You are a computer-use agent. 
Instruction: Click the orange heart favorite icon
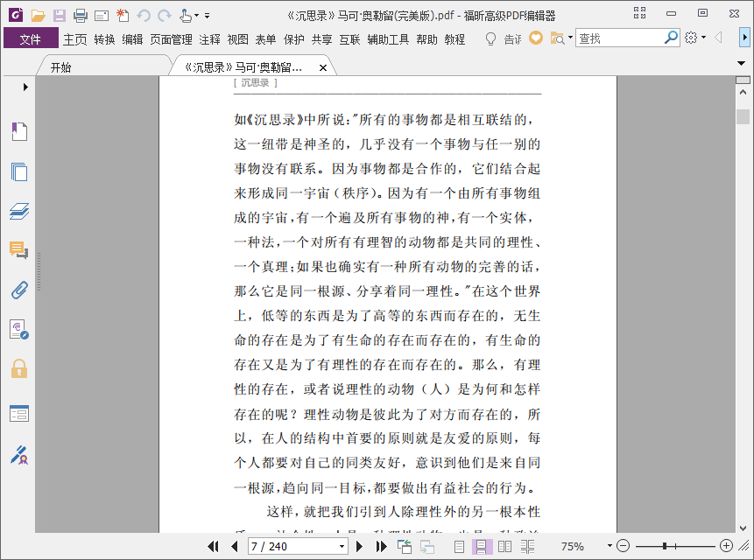(536, 38)
